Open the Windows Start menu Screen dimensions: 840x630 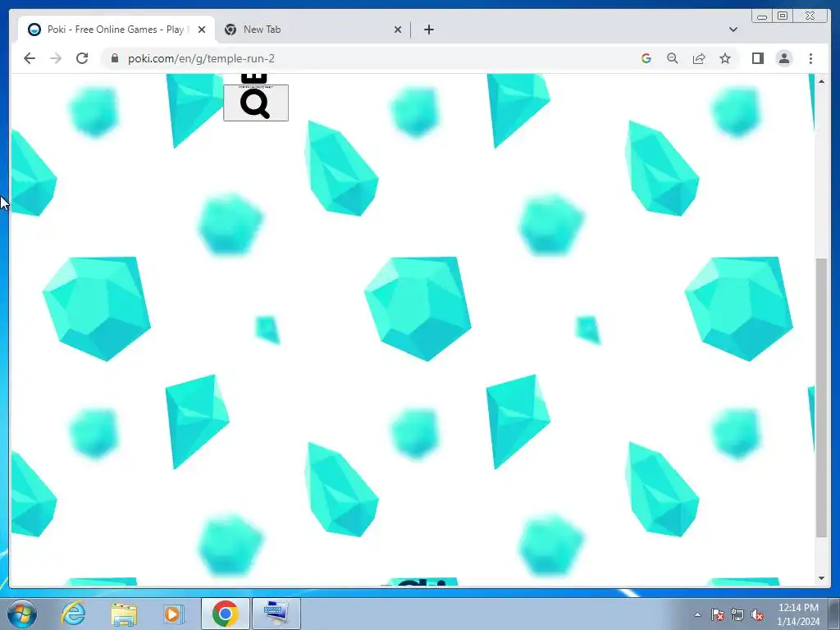tap(21, 614)
